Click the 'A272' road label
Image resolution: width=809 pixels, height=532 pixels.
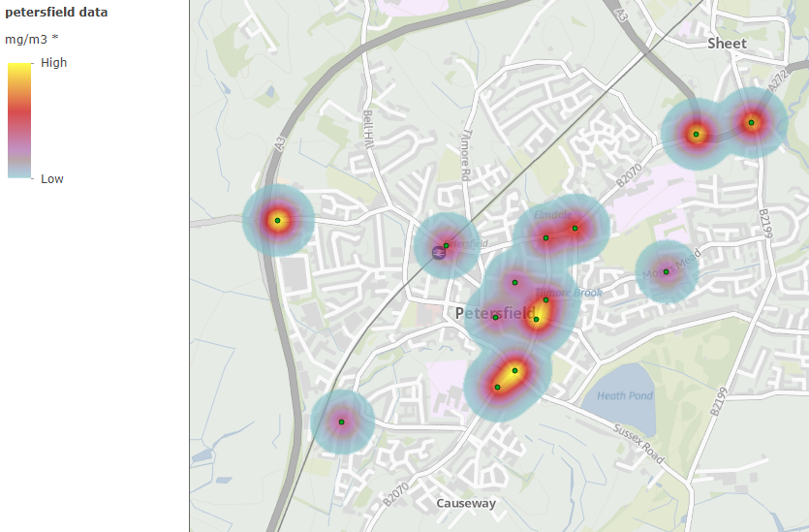coord(779,81)
